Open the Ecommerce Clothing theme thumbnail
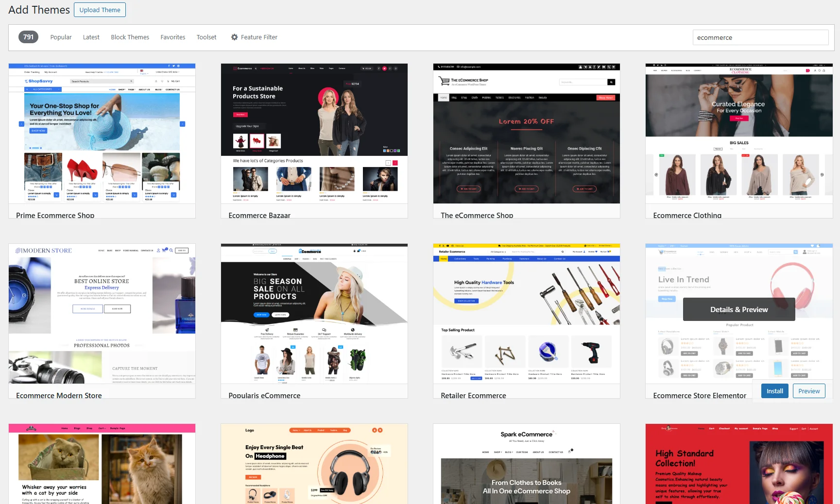 coord(739,134)
